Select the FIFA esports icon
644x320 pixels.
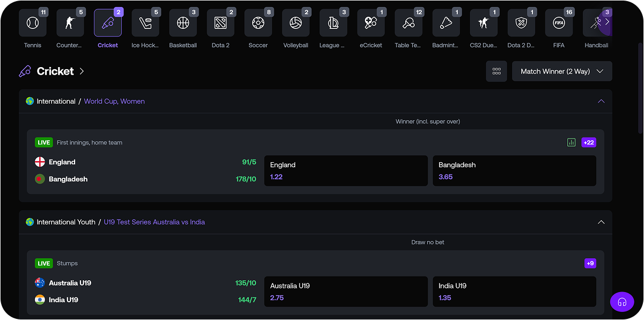[559, 23]
